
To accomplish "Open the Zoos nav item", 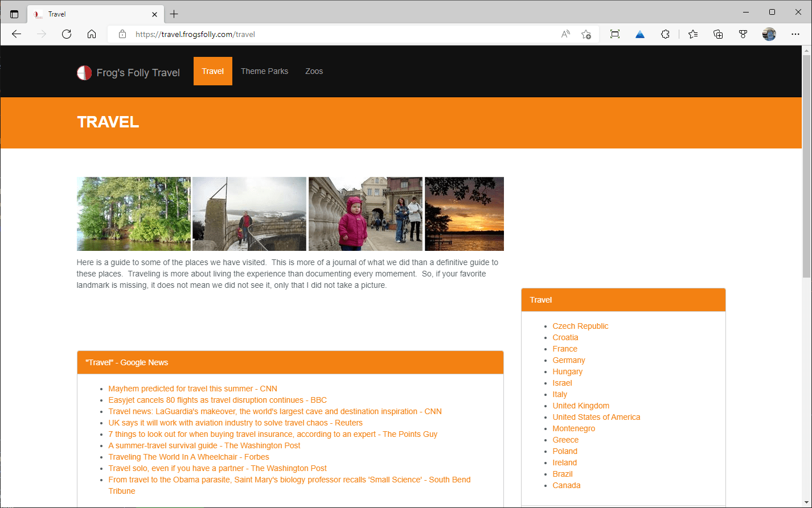I will point(314,71).
